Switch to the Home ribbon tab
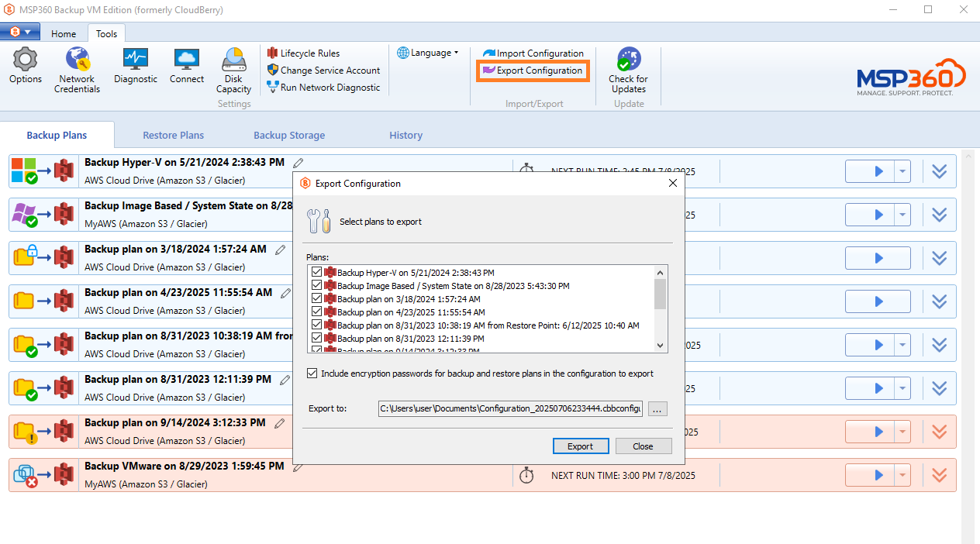Screen dimensions: 980x544 pos(64,33)
